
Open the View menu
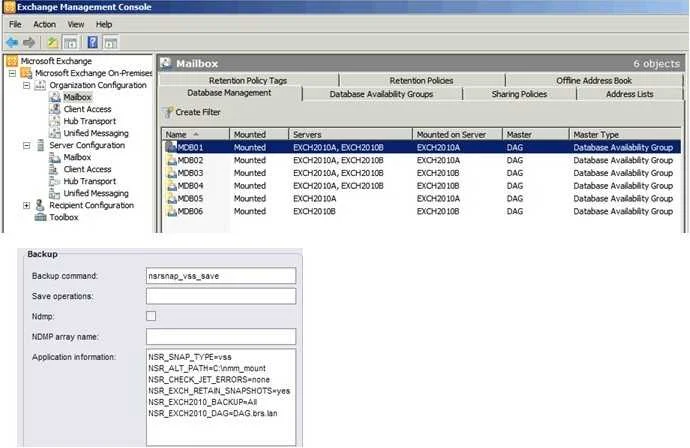click(76, 24)
